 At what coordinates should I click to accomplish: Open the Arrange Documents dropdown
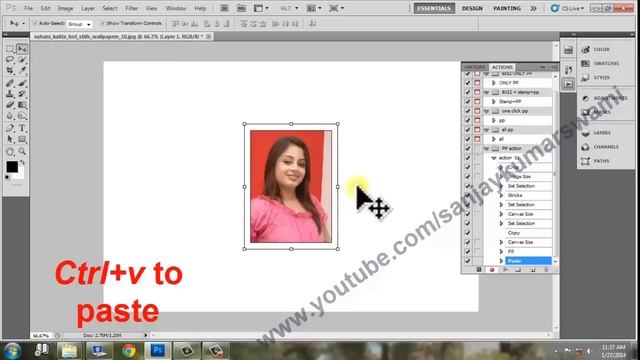pos(313,8)
